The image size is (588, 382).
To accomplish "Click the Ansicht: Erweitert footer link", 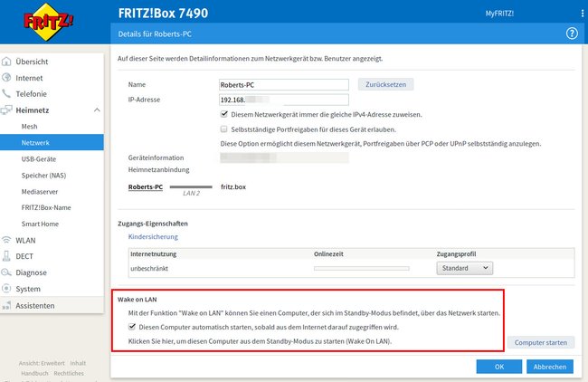I will click(42, 363).
